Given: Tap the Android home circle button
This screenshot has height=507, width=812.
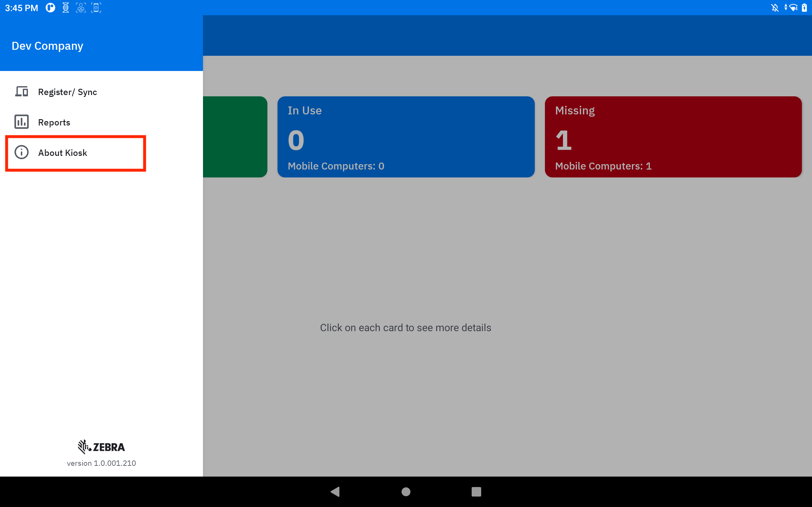Looking at the screenshot, I should [x=406, y=491].
